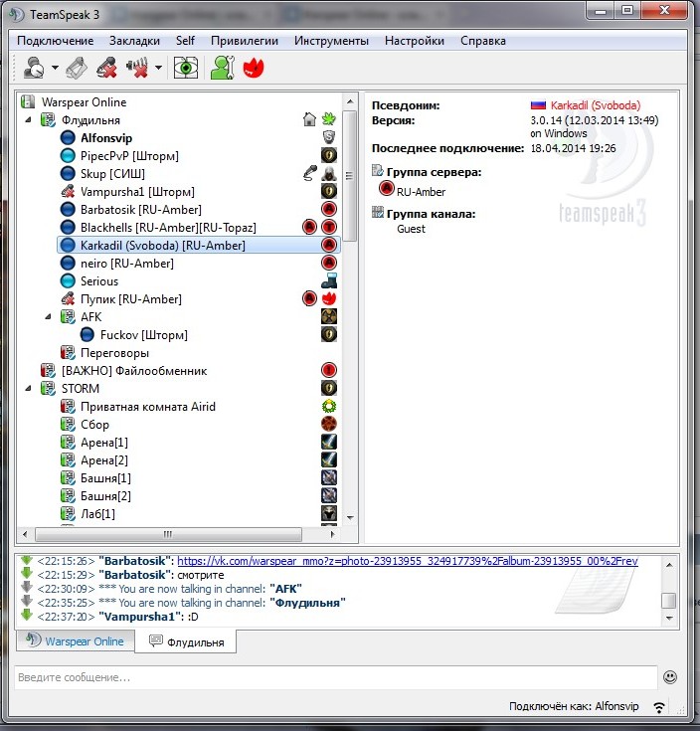700x731 pixels.
Task: Select user Fuckov [Шторм] in AFK
Action: click(143, 335)
